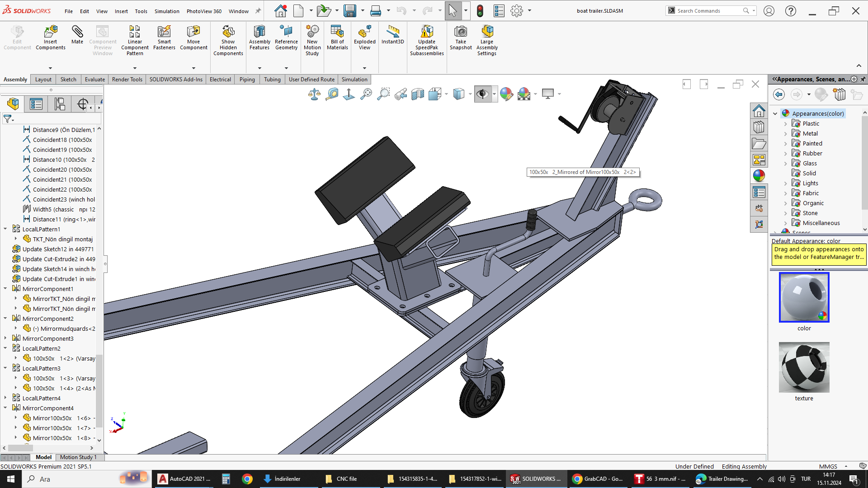This screenshot has height=488, width=868.
Task: Click the rebuild traffic light button
Action: (x=480, y=11)
